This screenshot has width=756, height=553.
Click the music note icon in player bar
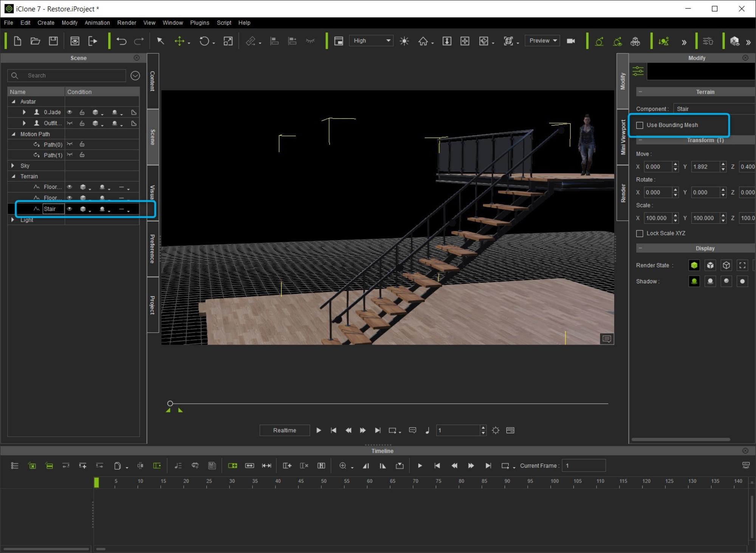coord(427,430)
